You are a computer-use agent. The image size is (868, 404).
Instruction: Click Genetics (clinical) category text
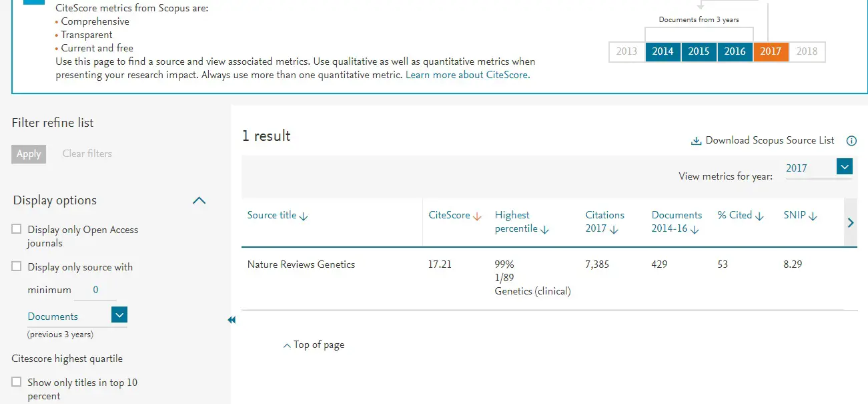click(532, 291)
